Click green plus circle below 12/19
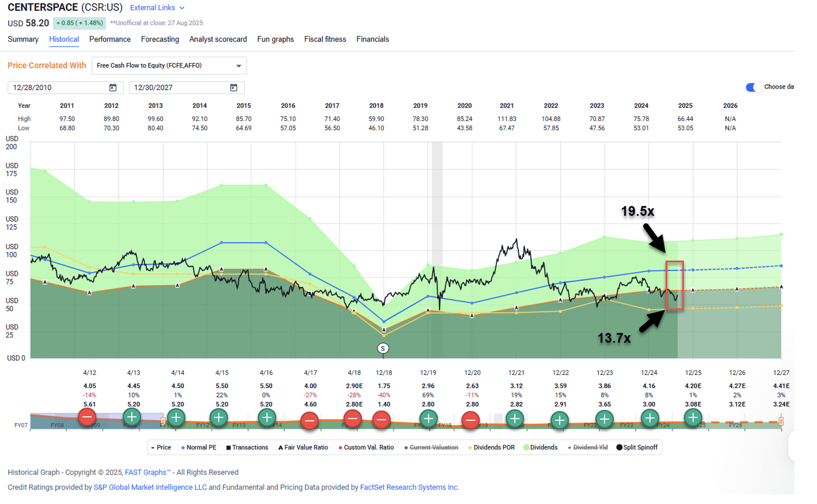 (428, 419)
